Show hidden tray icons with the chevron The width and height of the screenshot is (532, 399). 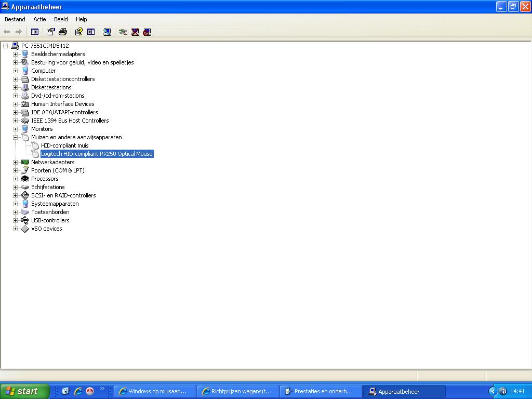493,391
